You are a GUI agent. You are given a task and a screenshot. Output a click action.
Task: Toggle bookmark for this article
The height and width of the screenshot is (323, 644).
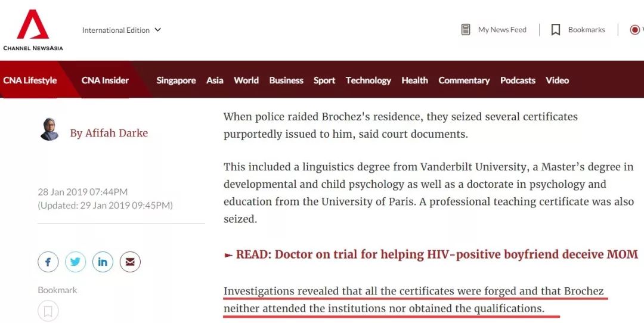[x=48, y=310]
